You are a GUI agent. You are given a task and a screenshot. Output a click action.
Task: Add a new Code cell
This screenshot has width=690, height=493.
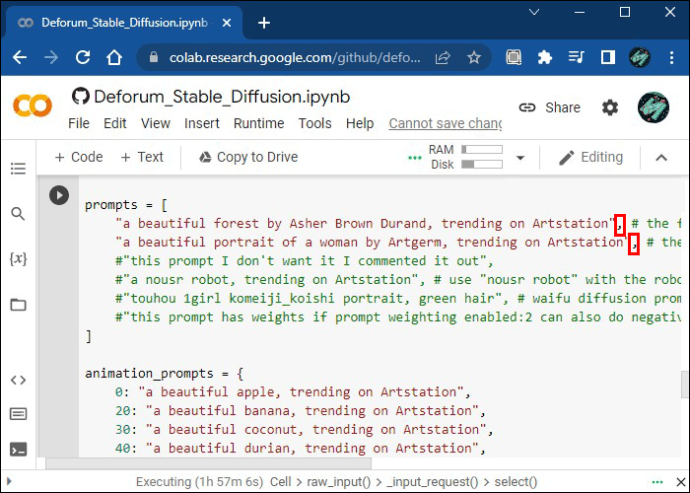coord(78,157)
